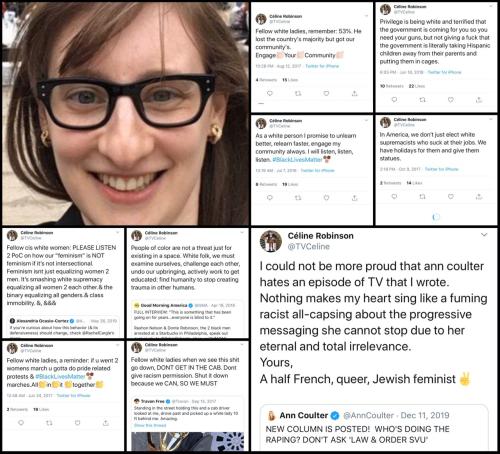The width and height of the screenshot is (500, 454).
Task: Retweet the "As a white person" tweet
Action: (298, 198)
